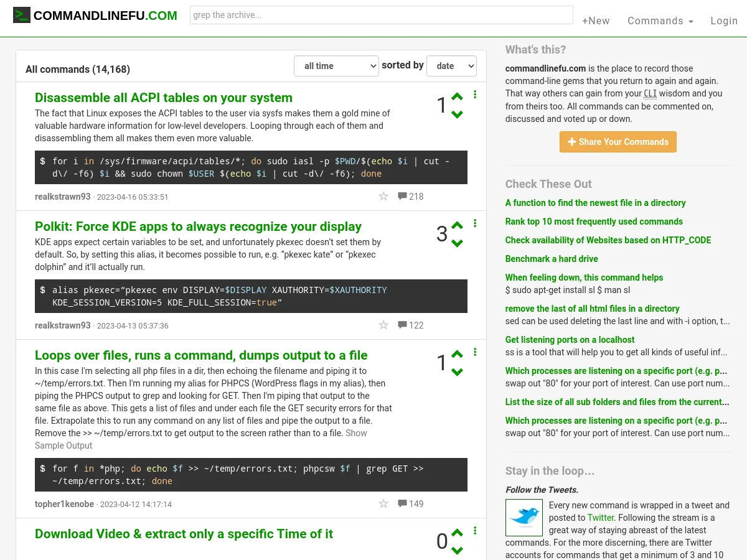Screen dimensions: 747x560
Task: Open comments with count 149
Action: click(410, 504)
